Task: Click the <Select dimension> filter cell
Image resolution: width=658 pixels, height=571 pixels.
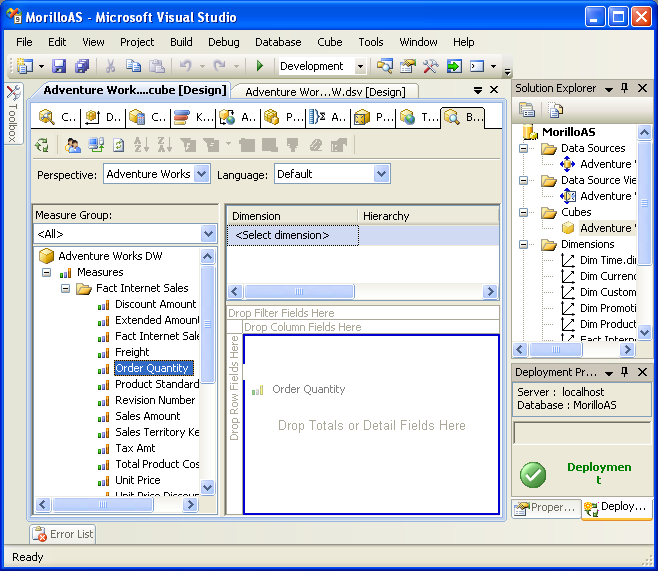Action: 293,235
